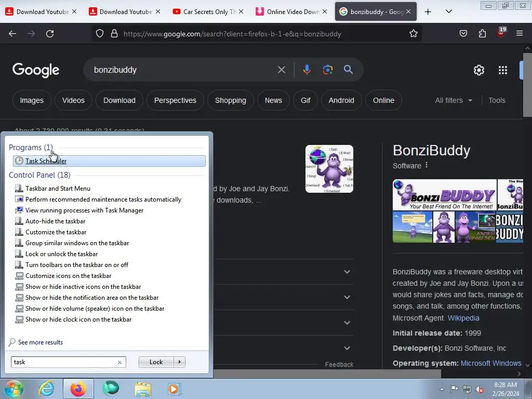Click the Lock button
532x399 pixels.
click(x=156, y=362)
